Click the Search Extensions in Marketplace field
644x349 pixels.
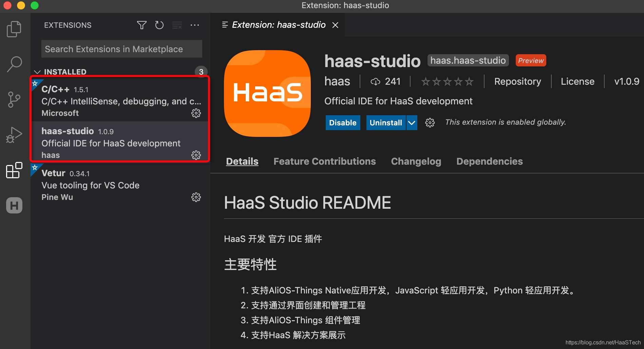[121, 49]
